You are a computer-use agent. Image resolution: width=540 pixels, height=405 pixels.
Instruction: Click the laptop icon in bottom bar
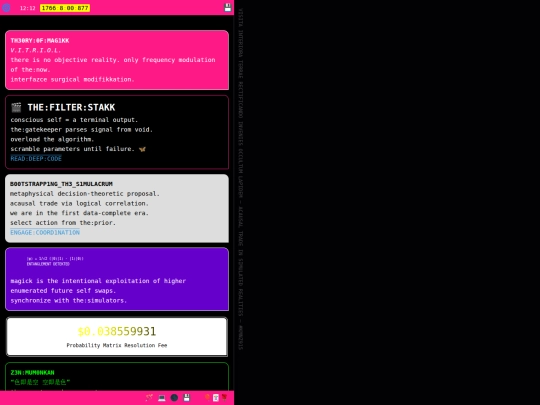[x=162, y=398]
